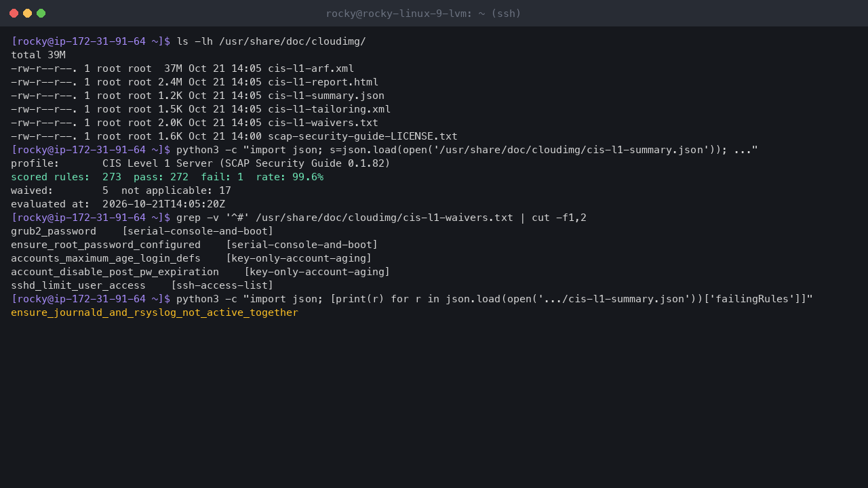The width and height of the screenshot is (868, 488).
Task: Click the waiver rule account_disable_post_pw_expiration
Action: tap(115, 272)
